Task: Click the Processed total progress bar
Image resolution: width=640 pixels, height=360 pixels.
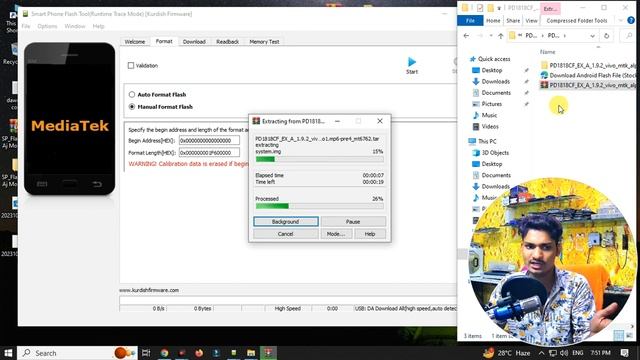Action: pyautogui.click(x=320, y=206)
